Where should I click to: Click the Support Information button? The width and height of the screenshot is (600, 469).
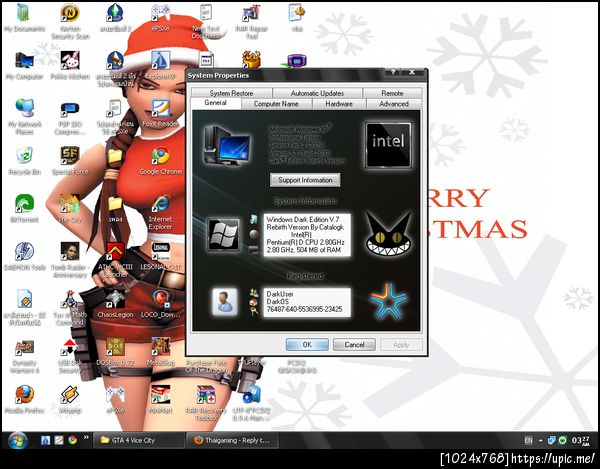pos(305,180)
